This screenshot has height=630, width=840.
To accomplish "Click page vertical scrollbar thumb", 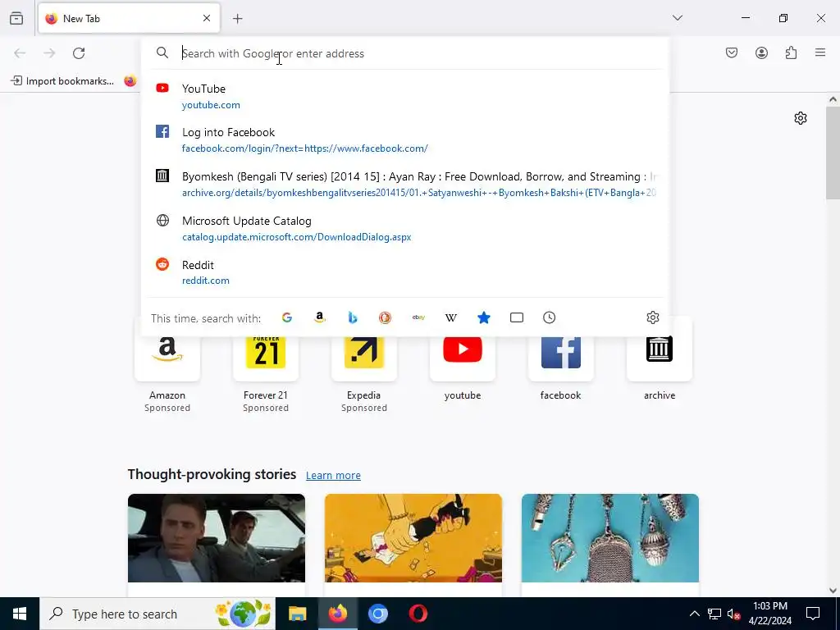I will (833, 153).
